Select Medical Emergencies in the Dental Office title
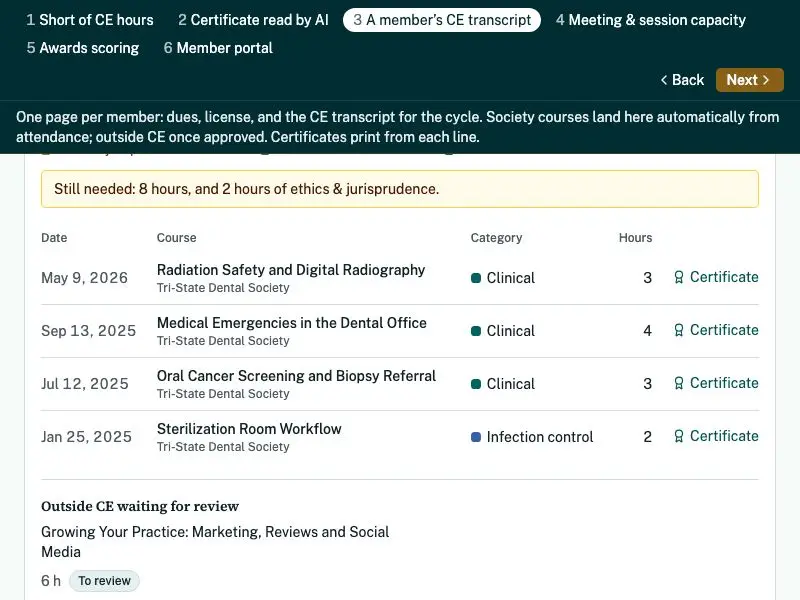 [x=292, y=323]
